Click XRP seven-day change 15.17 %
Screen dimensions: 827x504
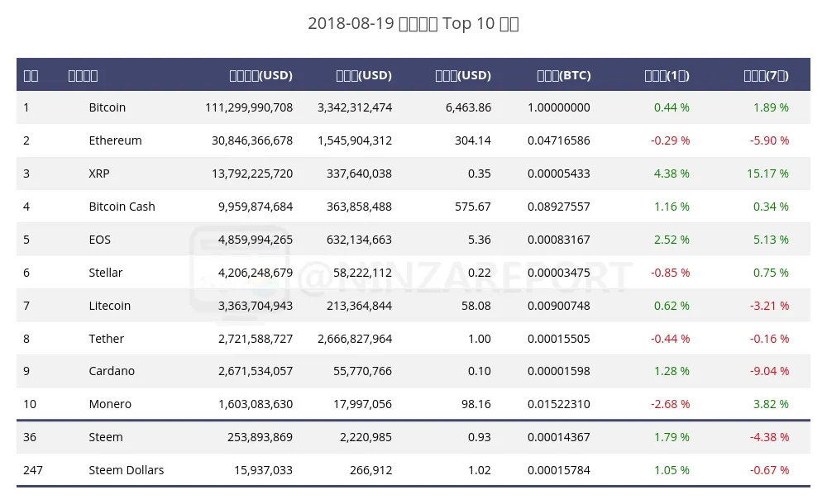767,174
